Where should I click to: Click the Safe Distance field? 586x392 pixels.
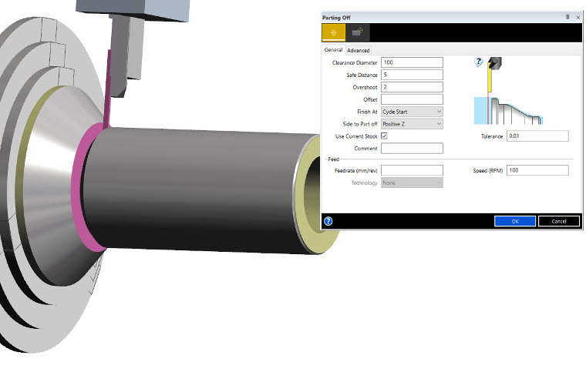pyautogui.click(x=412, y=75)
